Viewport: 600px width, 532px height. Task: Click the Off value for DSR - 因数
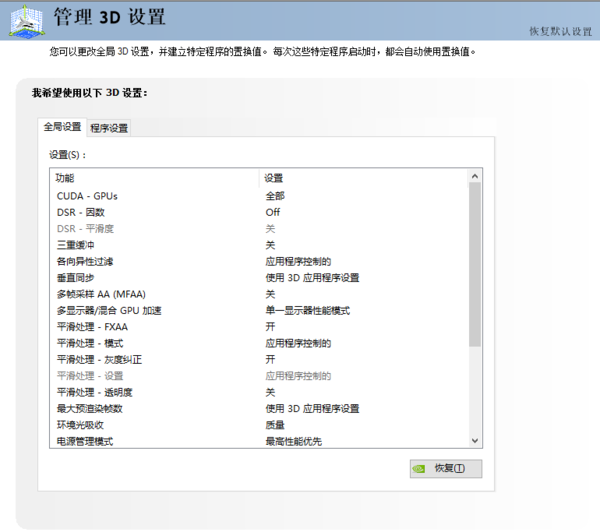273,212
